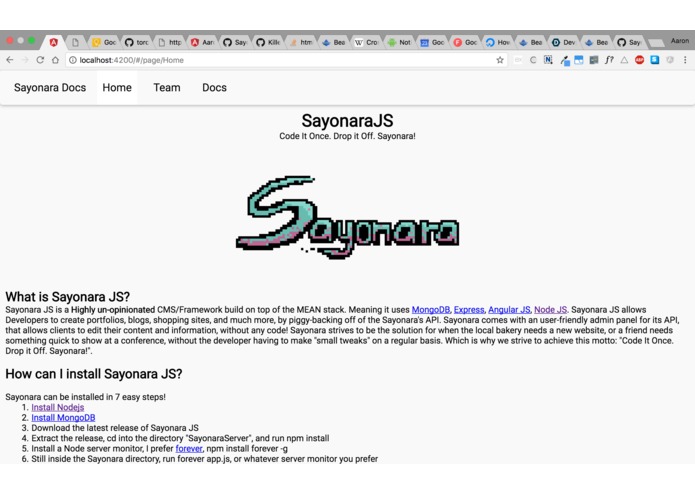Open the Chrome three-dot menu
The width and height of the screenshot is (695, 494).
[x=685, y=60]
